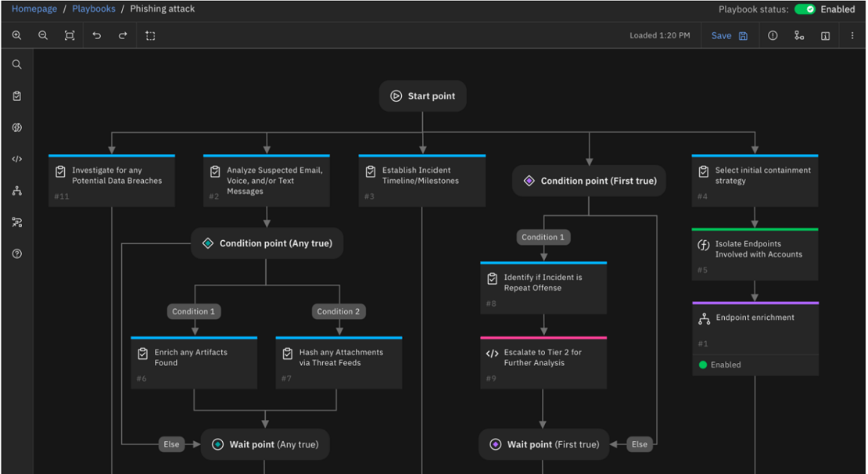Save the Phishing attack playbook
This screenshot has height=474, width=868.
click(729, 35)
